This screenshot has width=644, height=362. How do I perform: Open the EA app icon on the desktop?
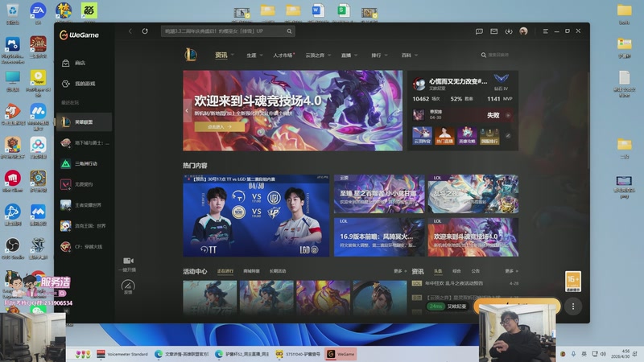point(38,12)
